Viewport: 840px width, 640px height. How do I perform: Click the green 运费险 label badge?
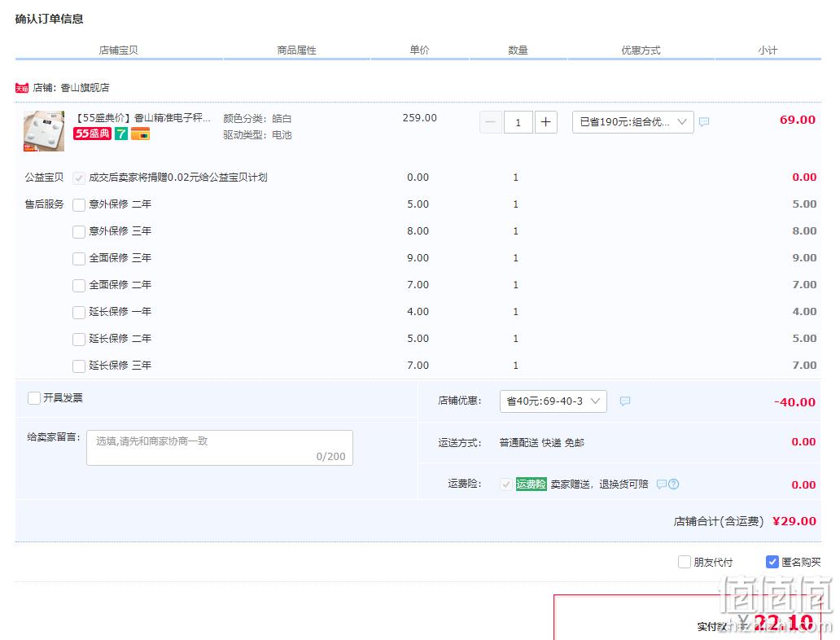pyautogui.click(x=531, y=484)
